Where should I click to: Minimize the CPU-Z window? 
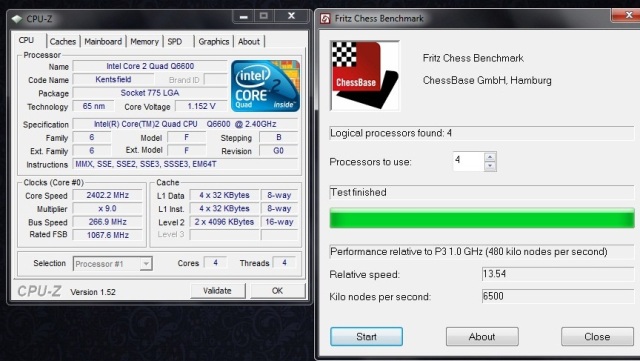[244, 17]
